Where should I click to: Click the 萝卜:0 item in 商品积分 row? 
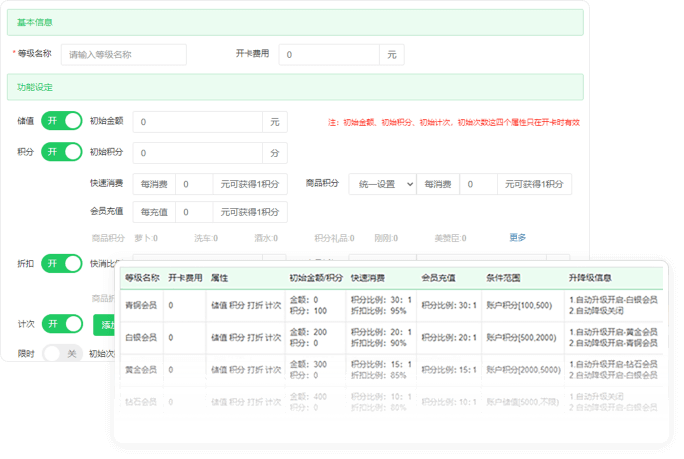(146, 238)
